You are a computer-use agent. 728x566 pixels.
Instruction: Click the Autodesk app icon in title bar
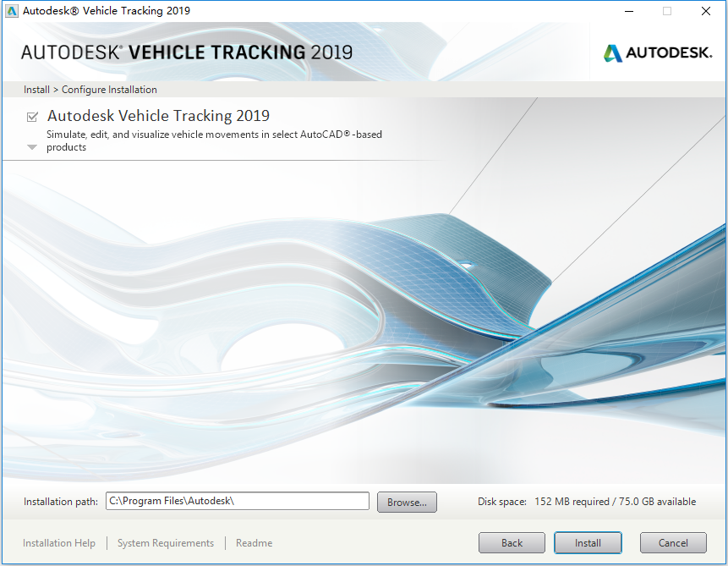[x=11, y=11]
